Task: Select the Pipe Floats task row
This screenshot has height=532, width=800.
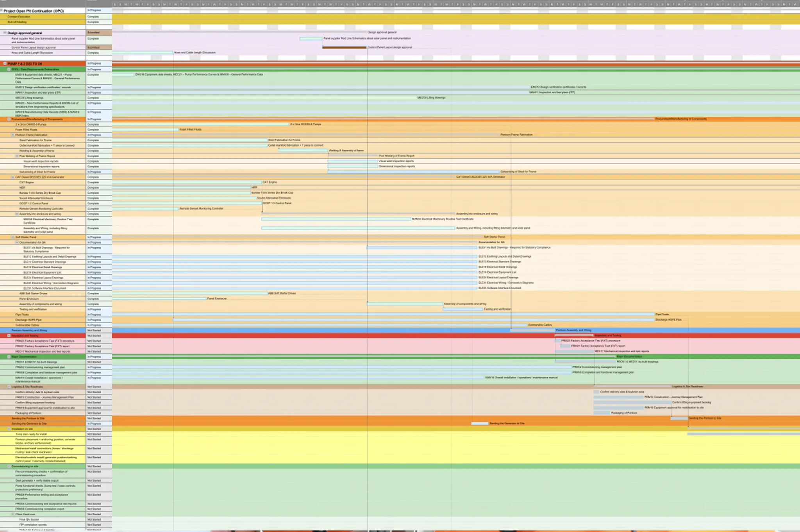Action: (x=43, y=315)
